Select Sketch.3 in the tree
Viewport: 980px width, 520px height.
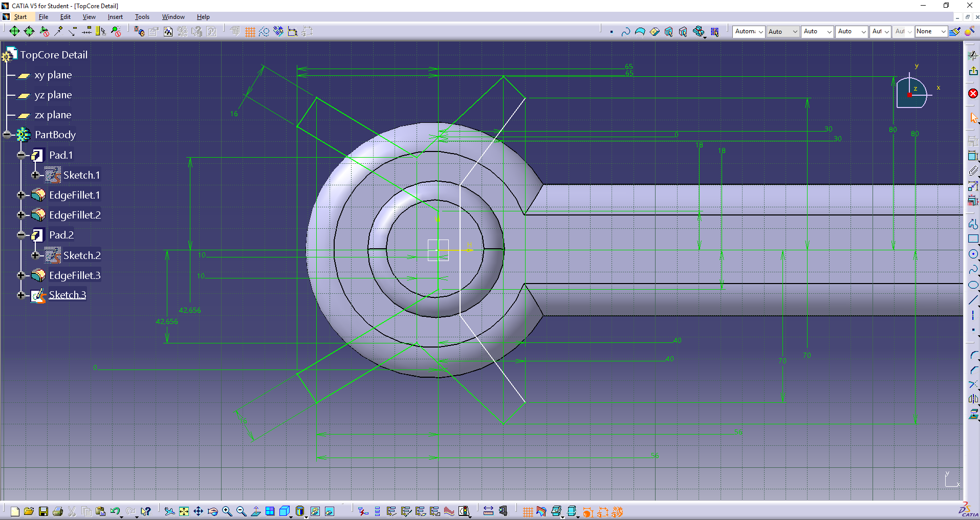point(67,295)
